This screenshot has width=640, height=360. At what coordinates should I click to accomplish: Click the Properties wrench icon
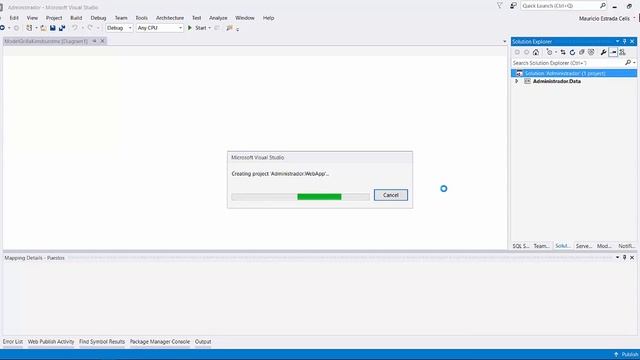point(604,52)
